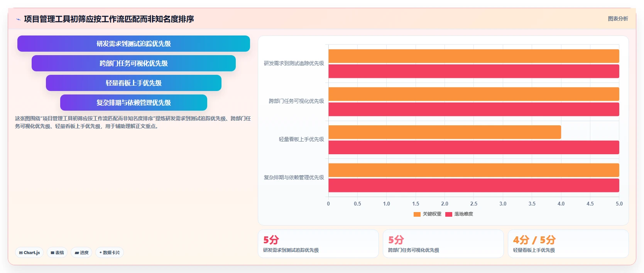The image size is (644, 273).
Task: Click the 进度 tag chip
Action: tap(81, 253)
